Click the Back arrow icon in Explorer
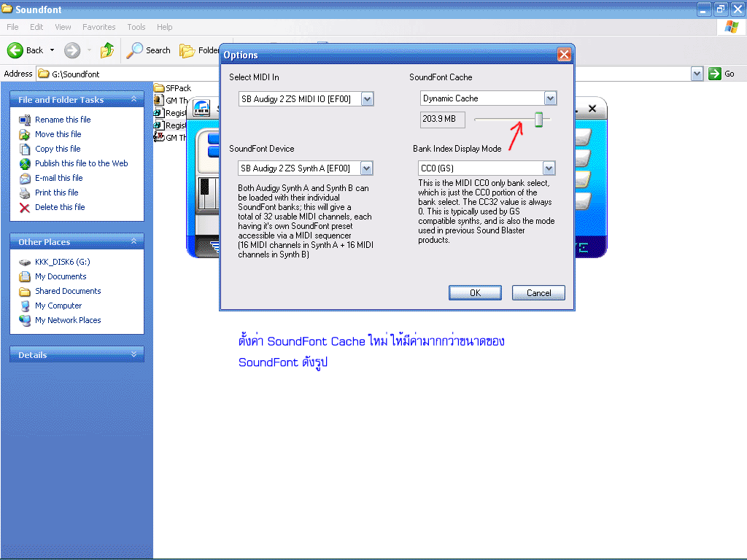The width and height of the screenshot is (747, 560). (15, 50)
